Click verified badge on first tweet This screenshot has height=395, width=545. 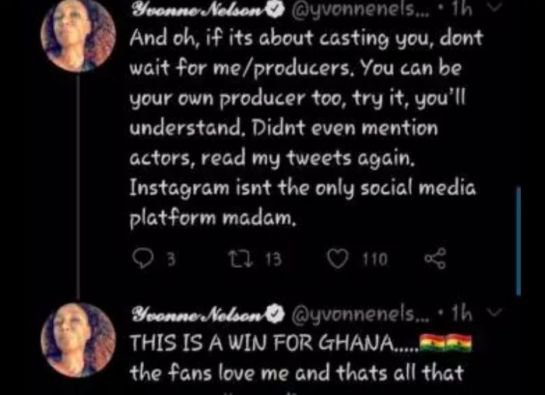tap(276, 10)
